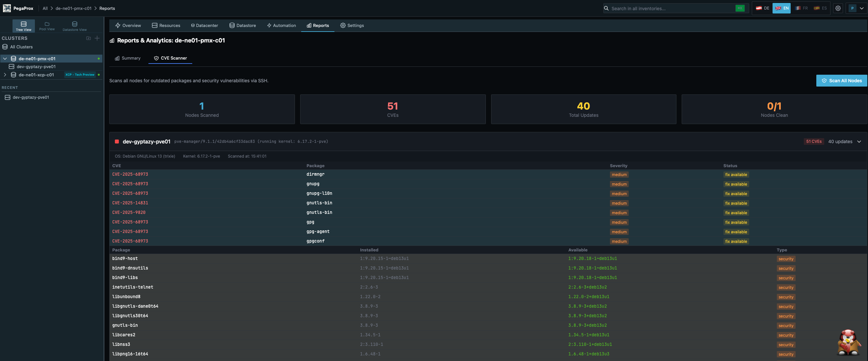Switch interface language to DE
868x361 pixels.
763,8
